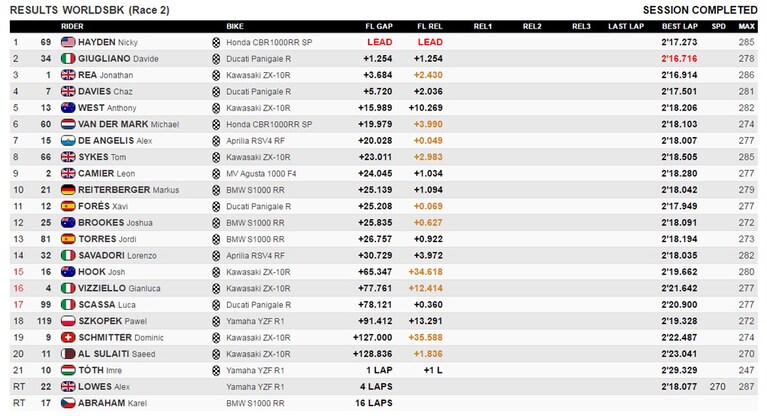
Task: Click the checkered flag icon in Rea's row
Action: (x=216, y=75)
